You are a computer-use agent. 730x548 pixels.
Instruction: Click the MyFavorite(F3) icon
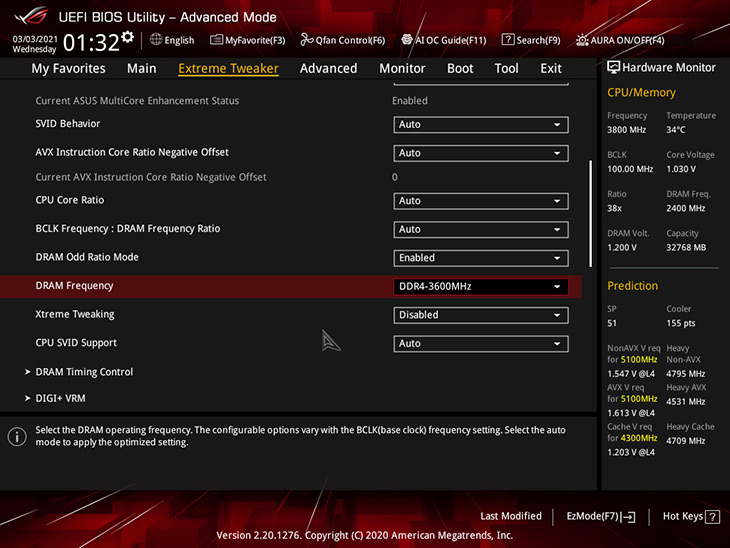pyautogui.click(x=216, y=40)
